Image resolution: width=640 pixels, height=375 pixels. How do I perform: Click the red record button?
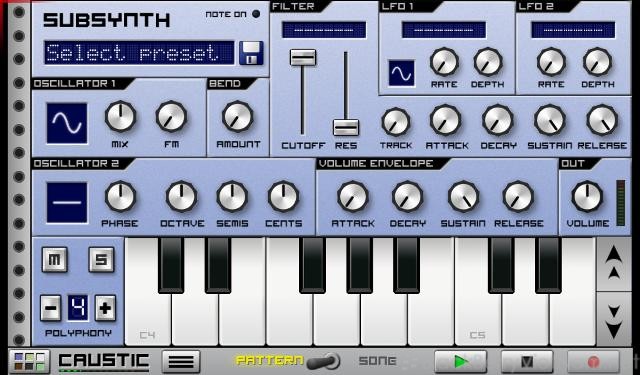[593, 361]
